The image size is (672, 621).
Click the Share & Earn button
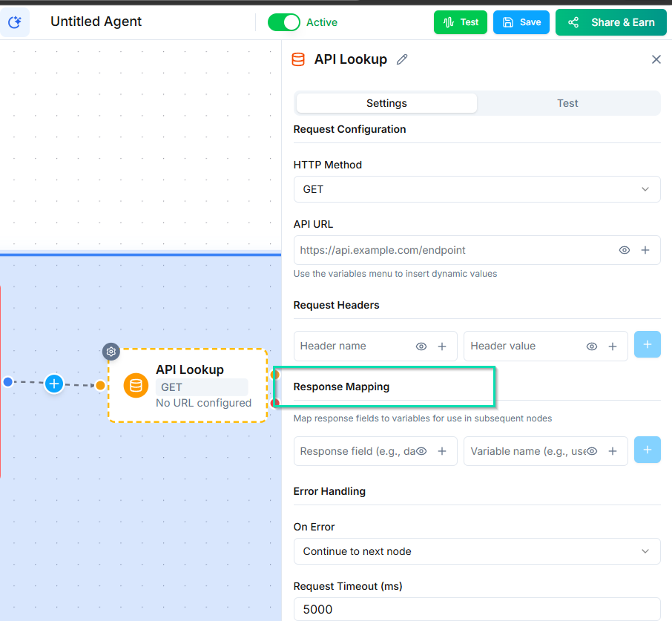coord(611,22)
